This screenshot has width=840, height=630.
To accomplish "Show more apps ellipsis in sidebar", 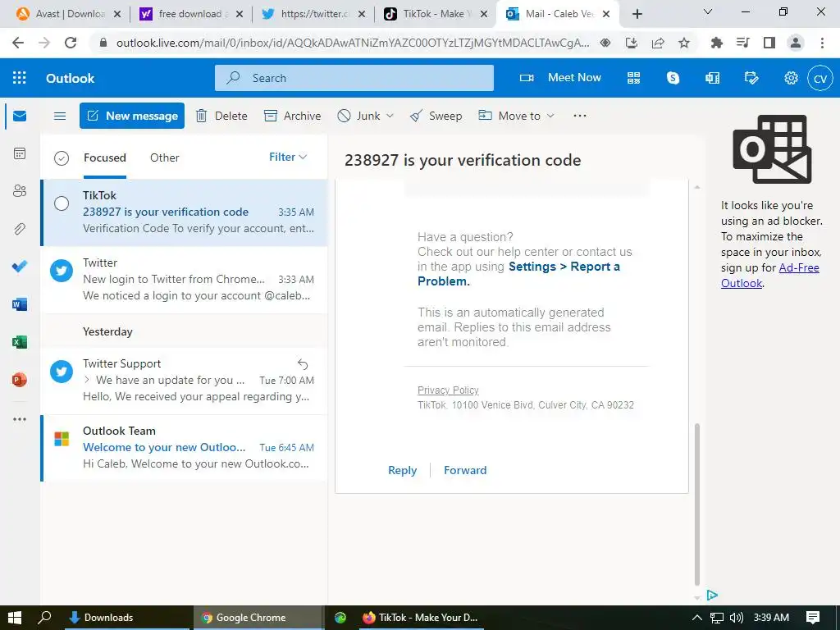I will pyautogui.click(x=20, y=419).
